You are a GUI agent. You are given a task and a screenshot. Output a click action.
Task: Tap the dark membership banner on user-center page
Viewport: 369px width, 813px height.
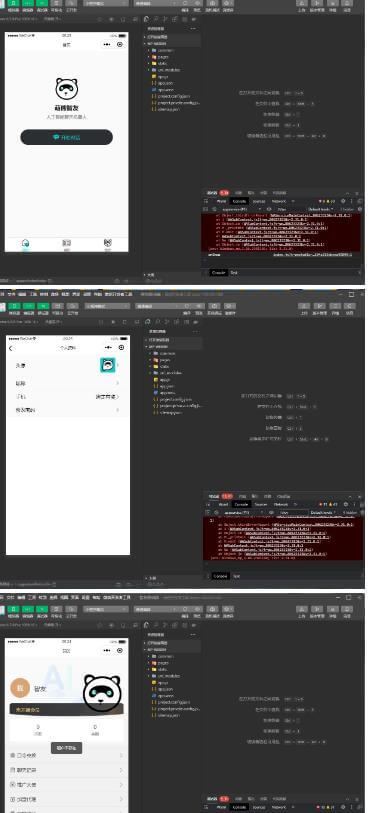click(66, 710)
